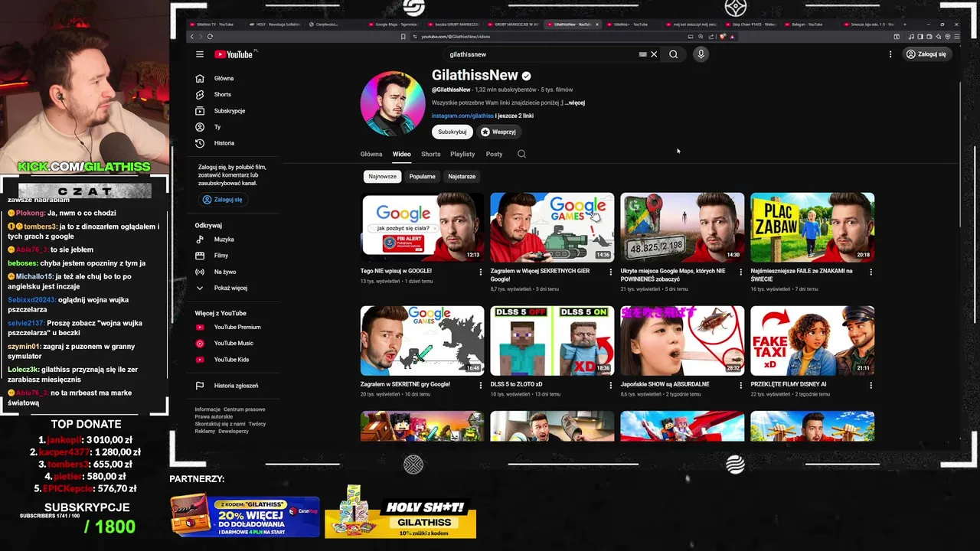The image size is (980, 551).
Task: Click the browser back arrow
Action: 192,36
